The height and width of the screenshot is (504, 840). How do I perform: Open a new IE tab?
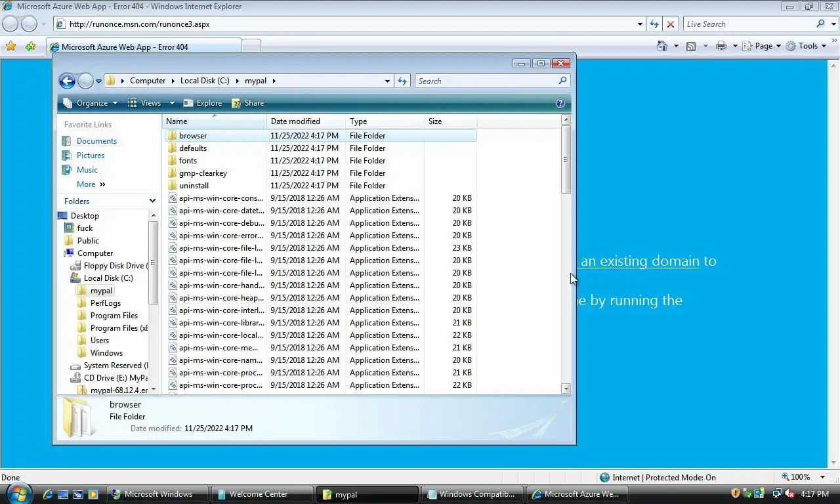[x=251, y=46]
